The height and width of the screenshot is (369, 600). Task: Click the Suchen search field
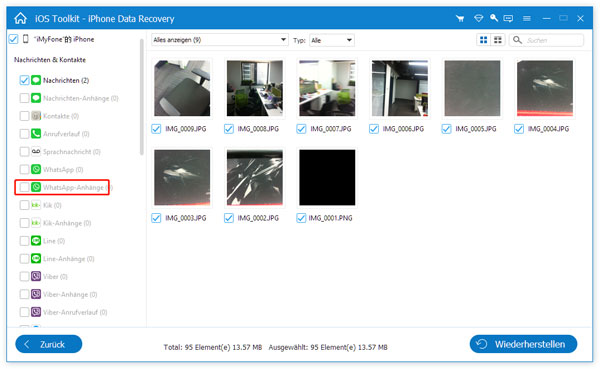[x=546, y=40]
